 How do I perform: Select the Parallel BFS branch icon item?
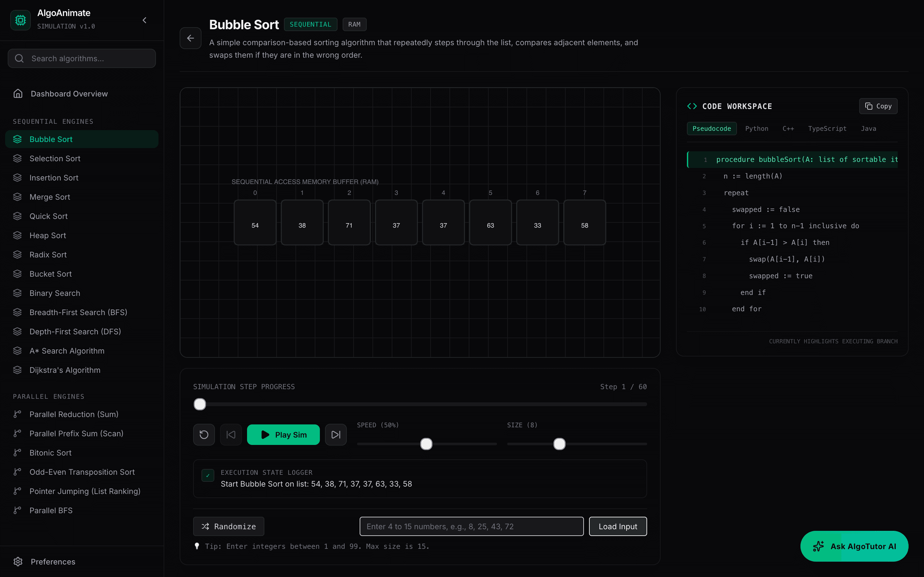tap(17, 510)
